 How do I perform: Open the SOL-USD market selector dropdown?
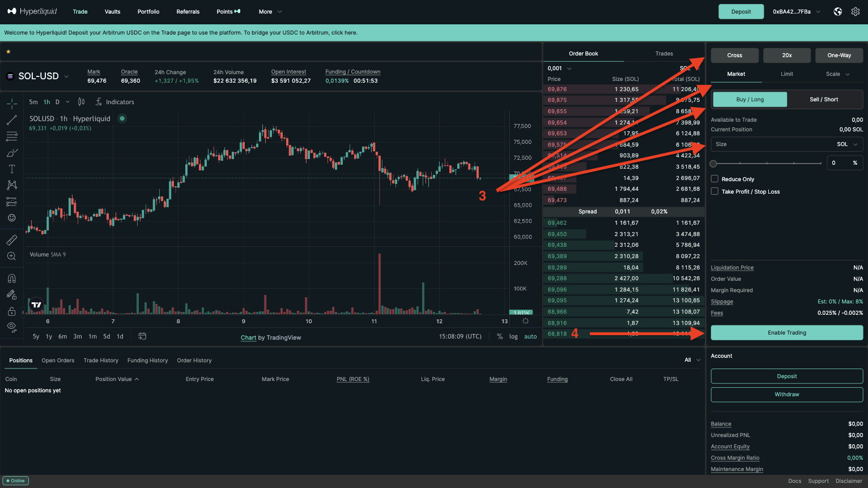(37, 75)
